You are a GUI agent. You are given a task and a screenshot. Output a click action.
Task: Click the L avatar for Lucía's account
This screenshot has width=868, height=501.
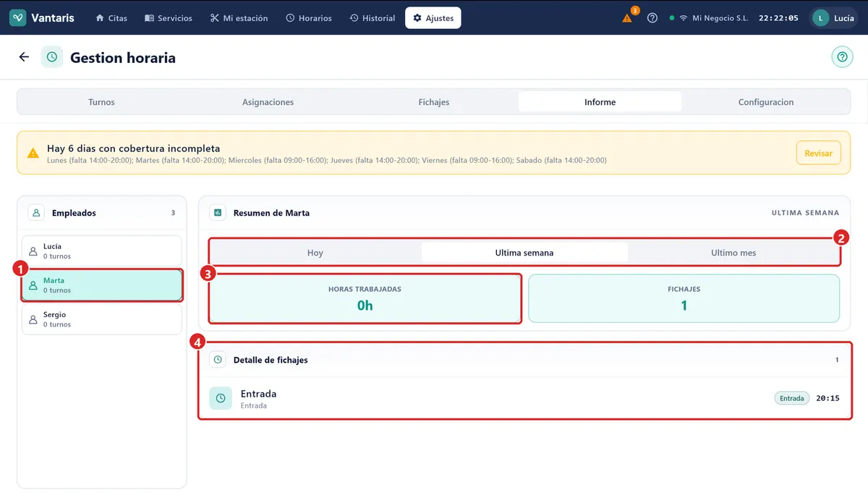820,18
